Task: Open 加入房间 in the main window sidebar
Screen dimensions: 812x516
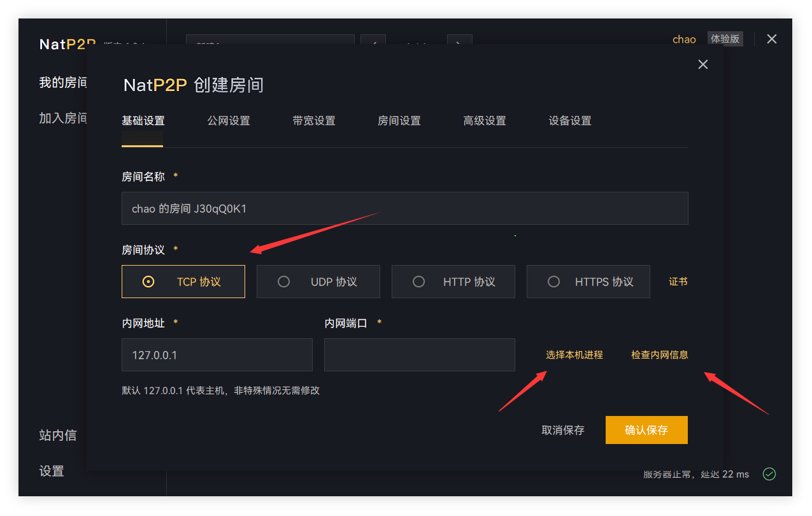Action: click(63, 118)
